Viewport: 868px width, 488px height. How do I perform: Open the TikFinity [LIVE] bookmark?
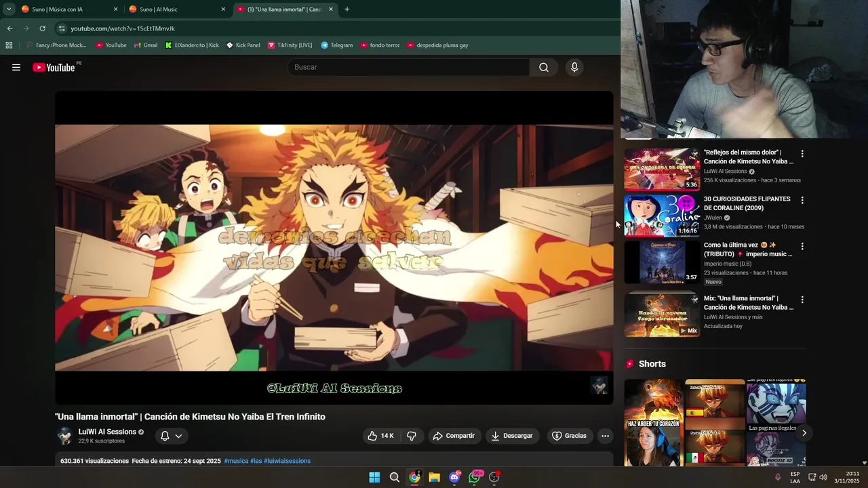point(290,45)
